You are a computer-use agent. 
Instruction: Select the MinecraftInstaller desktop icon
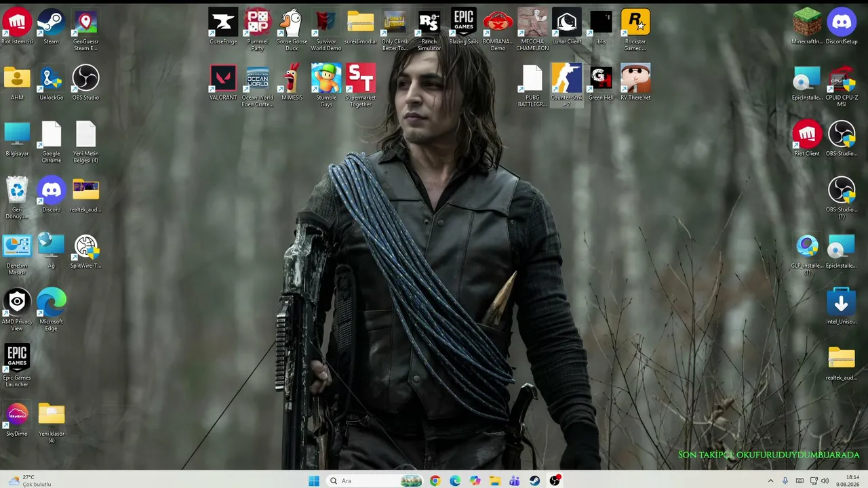coord(807,27)
